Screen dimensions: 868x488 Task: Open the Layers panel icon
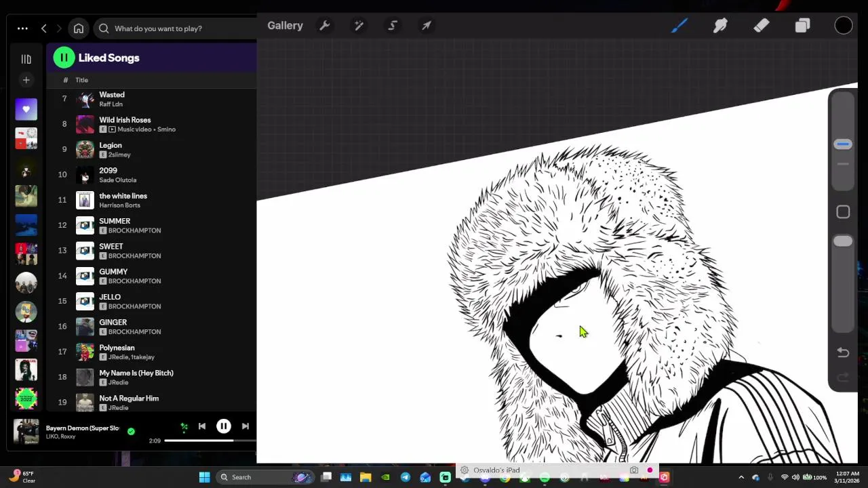(x=802, y=26)
